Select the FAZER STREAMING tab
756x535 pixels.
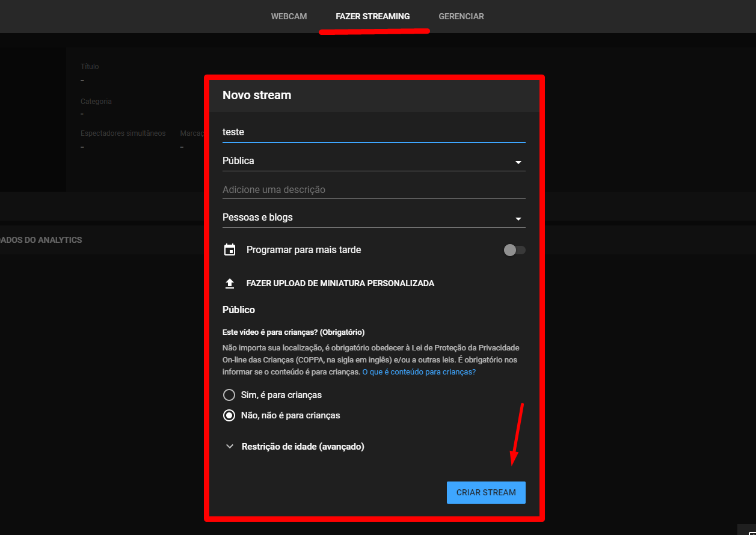coord(373,16)
